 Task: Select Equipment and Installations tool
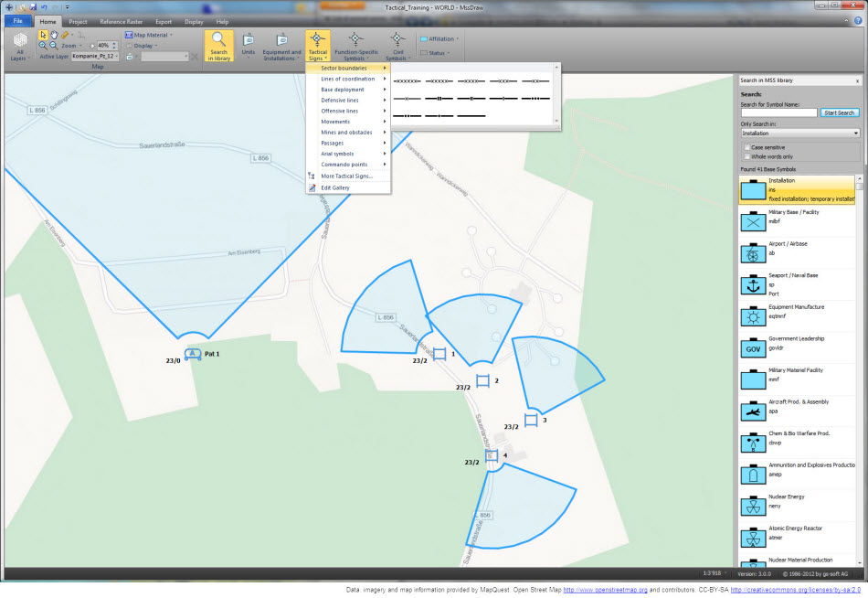(281, 44)
